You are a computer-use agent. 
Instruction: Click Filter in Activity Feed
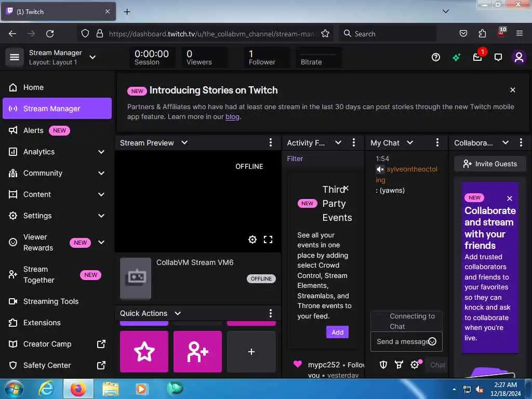pyautogui.click(x=295, y=158)
